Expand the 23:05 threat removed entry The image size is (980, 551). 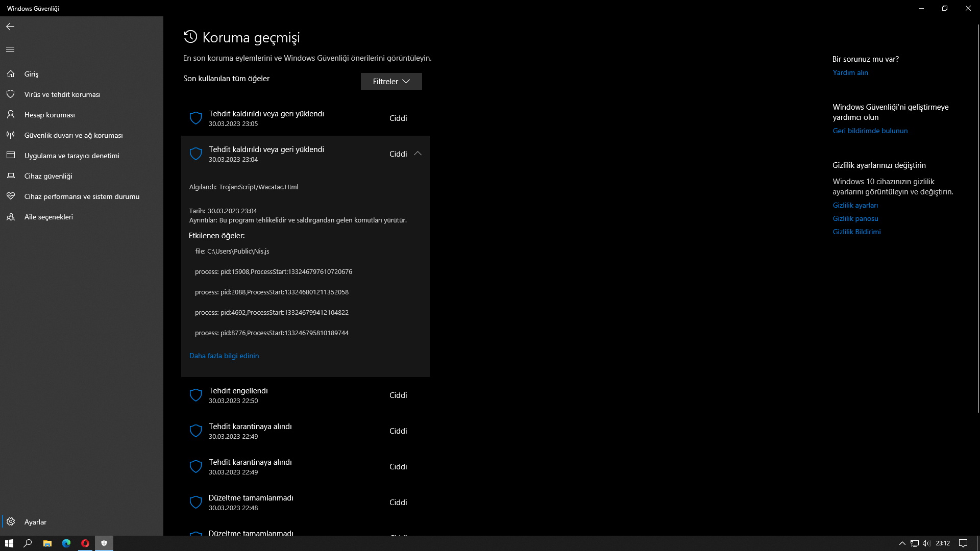305,118
